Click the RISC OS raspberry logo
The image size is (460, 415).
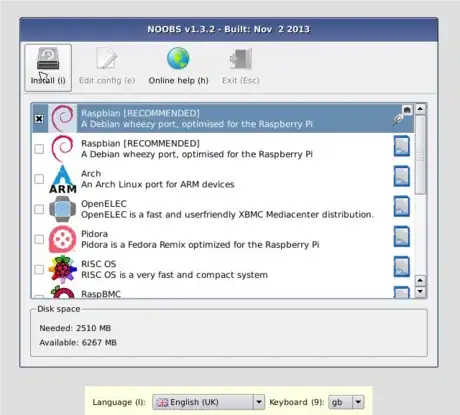(x=62, y=269)
